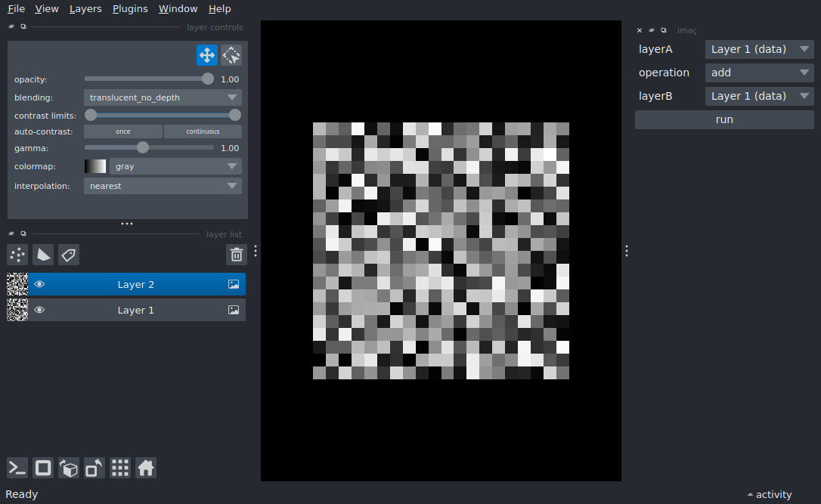The height and width of the screenshot is (504, 821).
Task: Click auto-contrast continuous button
Action: [203, 131]
